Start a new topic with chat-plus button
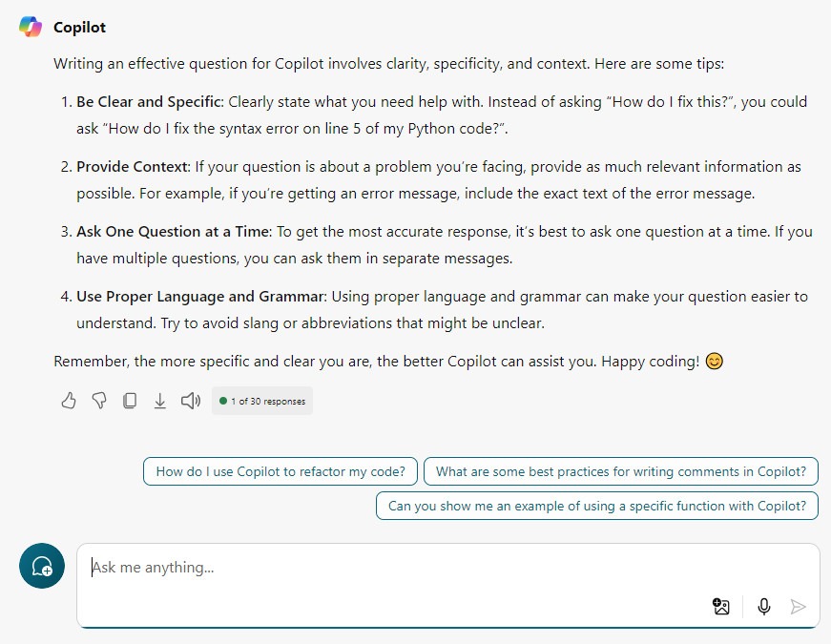This screenshot has width=831, height=644. (x=42, y=567)
